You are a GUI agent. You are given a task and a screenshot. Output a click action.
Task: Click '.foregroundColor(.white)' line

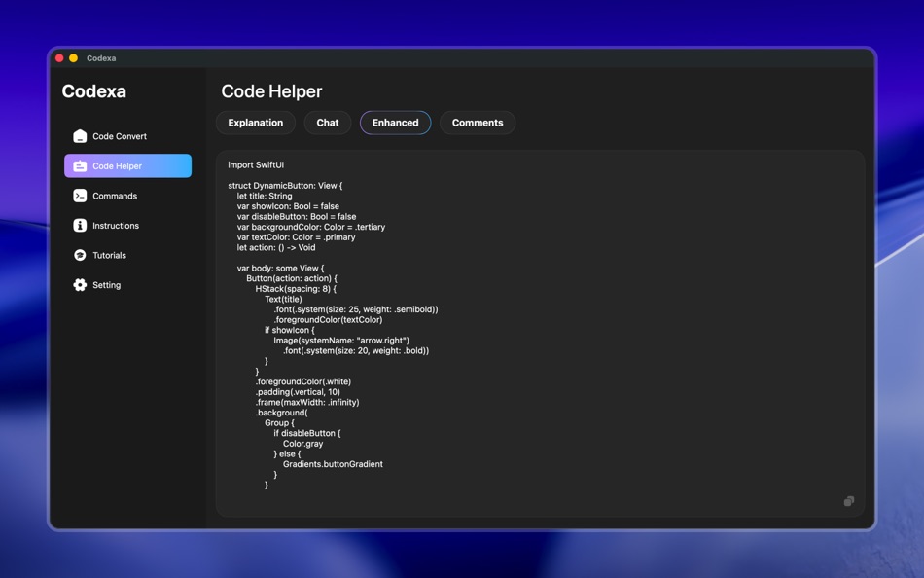(302, 381)
